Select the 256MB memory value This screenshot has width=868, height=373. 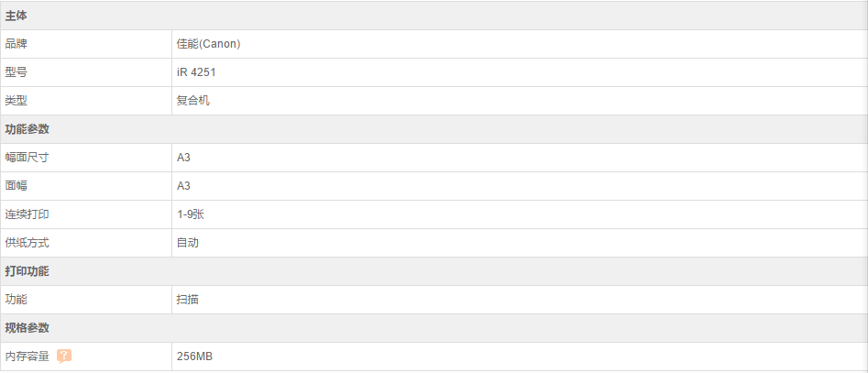(x=194, y=357)
